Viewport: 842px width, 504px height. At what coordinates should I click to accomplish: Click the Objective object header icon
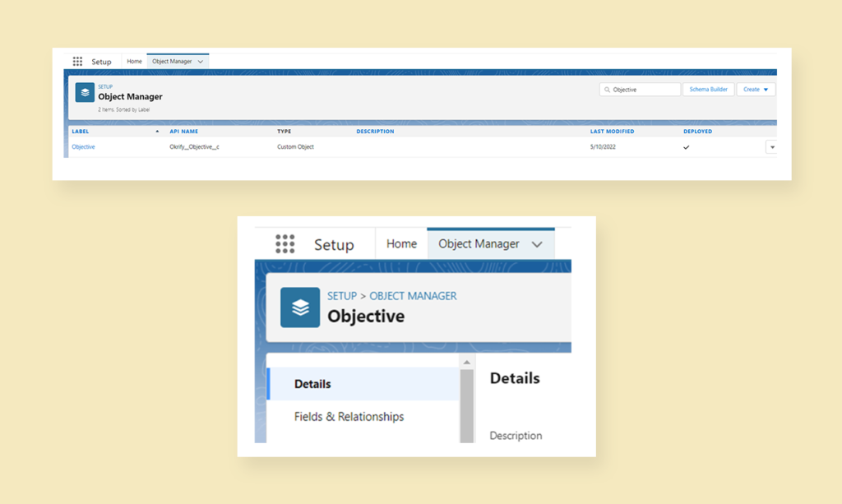pyautogui.click(x=299, y=307)
